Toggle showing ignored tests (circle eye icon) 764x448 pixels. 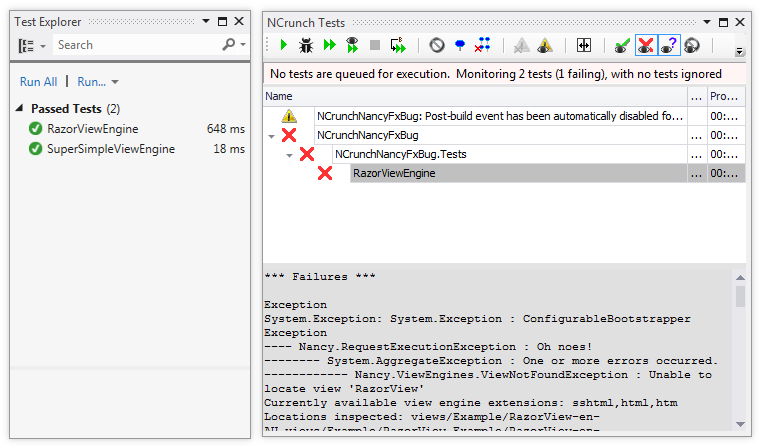point(692,45)
